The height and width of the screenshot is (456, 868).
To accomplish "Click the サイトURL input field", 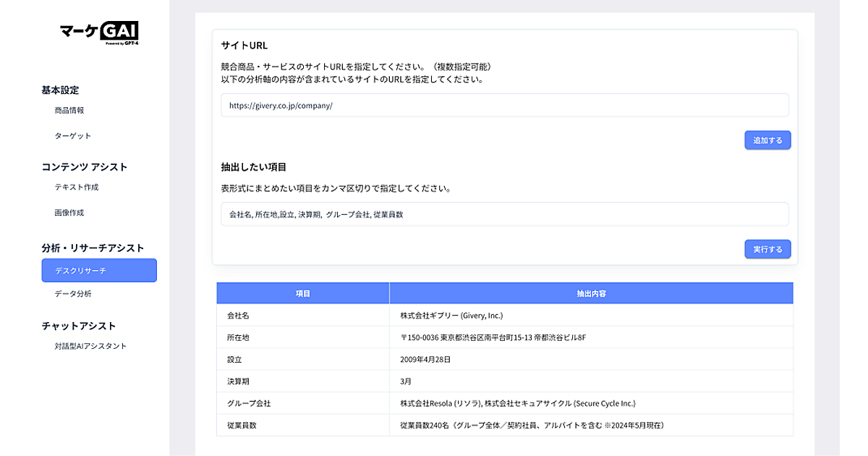I will click(504, 105).
